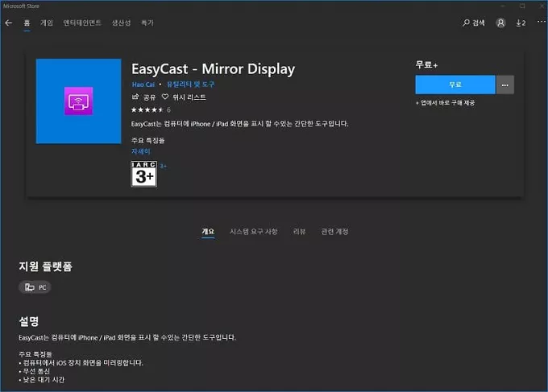
Task: Click the blue 무료 get button
Action: (455, 85)
